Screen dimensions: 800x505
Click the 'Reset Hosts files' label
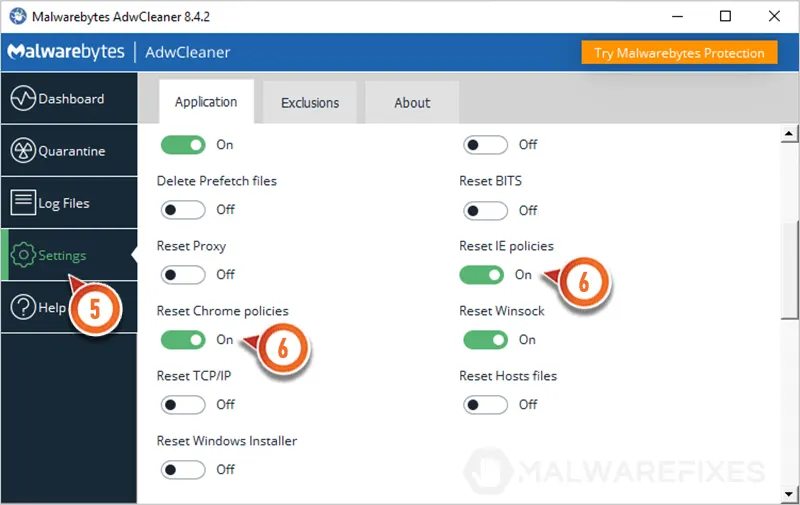pos(508,376)
